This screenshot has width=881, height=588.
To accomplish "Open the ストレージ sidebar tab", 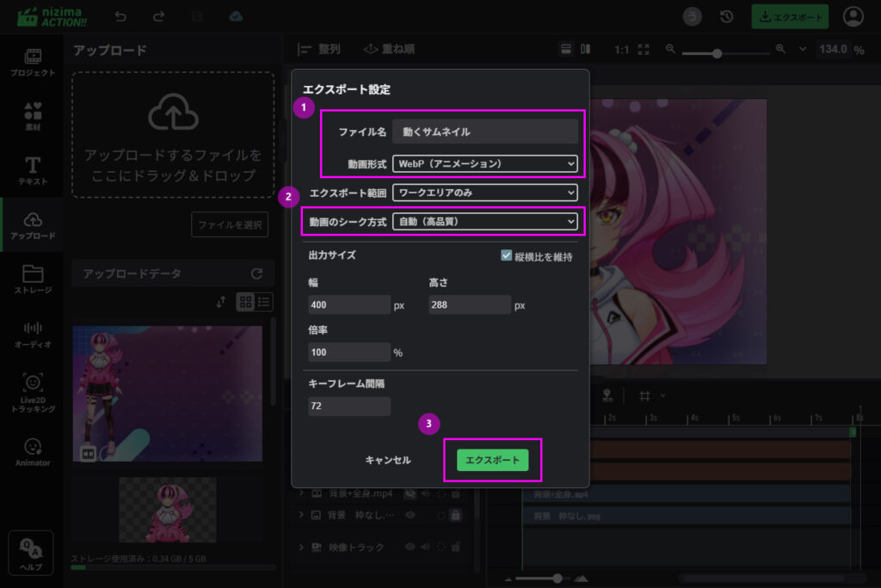I will pos(32,279).
